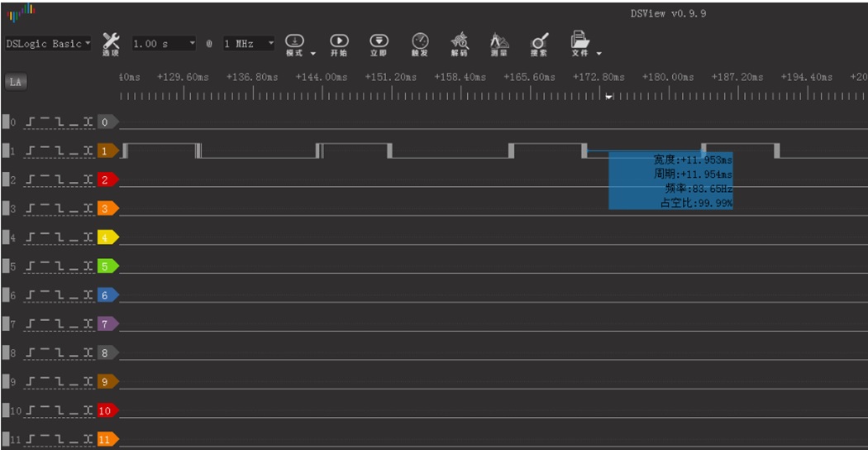Open the Options wrench icon
The height and width of the screenshot is (450, 868).
(x=111, y=43)
